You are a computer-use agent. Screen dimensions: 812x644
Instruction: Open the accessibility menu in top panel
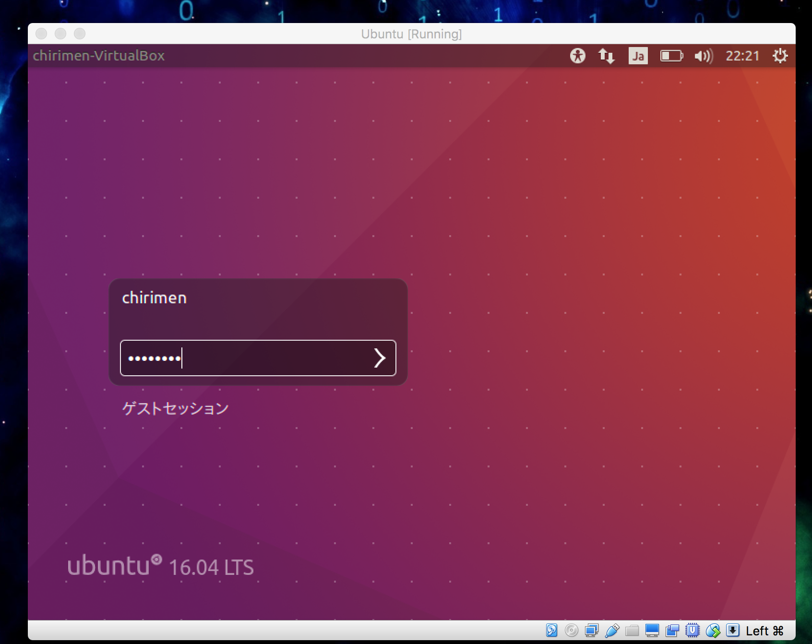pos(577,56)
